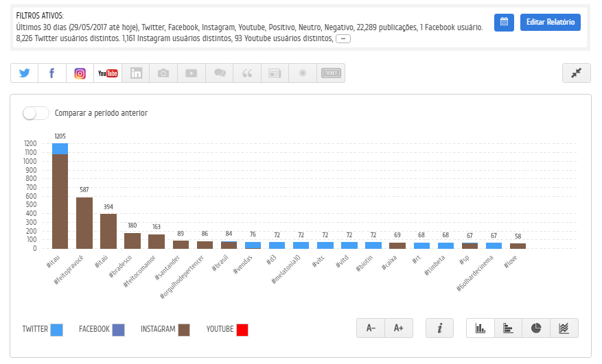Click the Twitter blue legend swatch

56,330
